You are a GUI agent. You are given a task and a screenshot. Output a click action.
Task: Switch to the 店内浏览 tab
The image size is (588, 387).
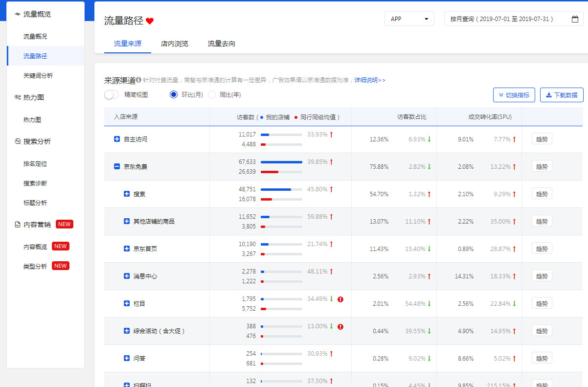(174, 44)
